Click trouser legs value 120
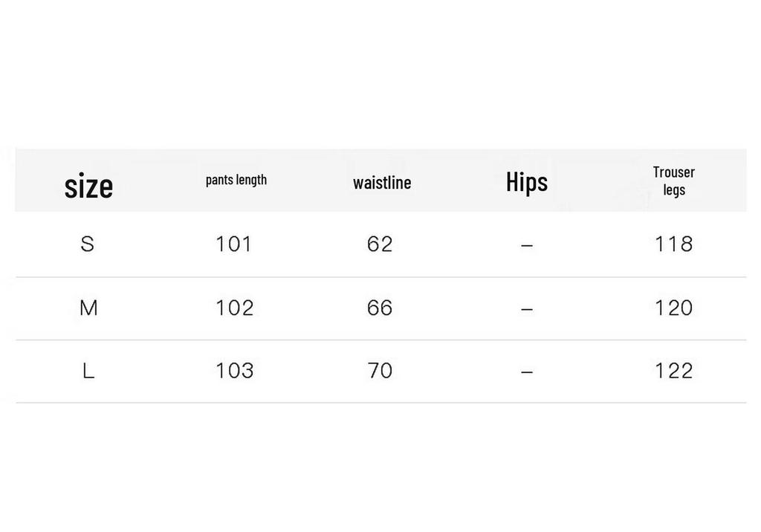The height and width of the screenshot is (532, 761). (x=673, y=308)
